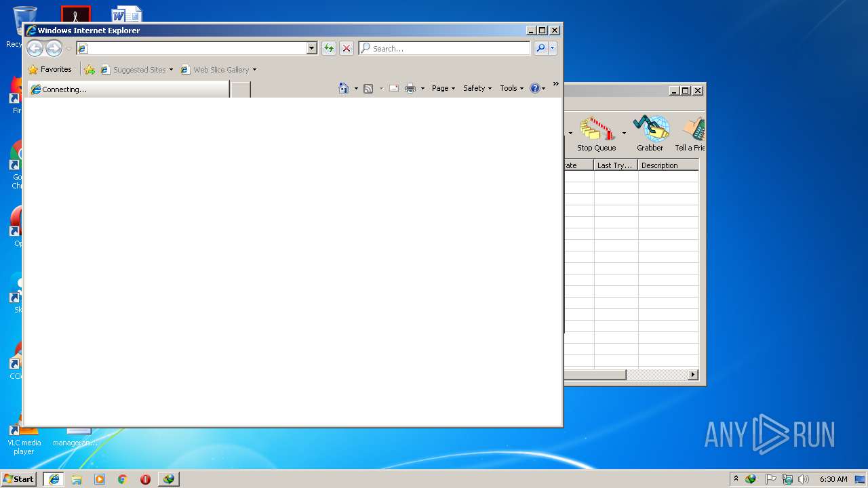Open the Start menu
This screenshot has width=868, height=488.
point(18,479)
